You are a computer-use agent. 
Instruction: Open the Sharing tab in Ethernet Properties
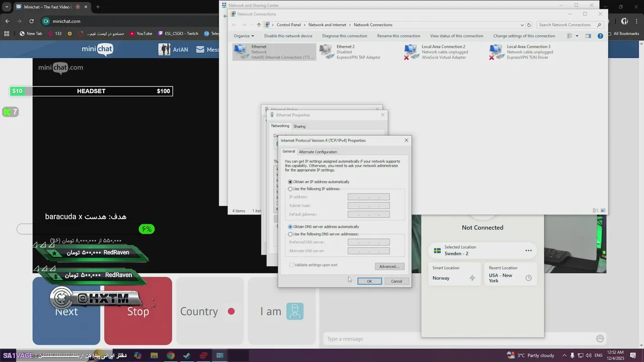299,126
